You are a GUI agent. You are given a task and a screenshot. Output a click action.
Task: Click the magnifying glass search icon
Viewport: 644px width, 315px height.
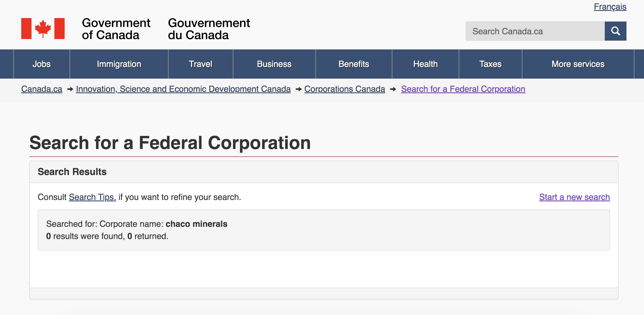615,31
